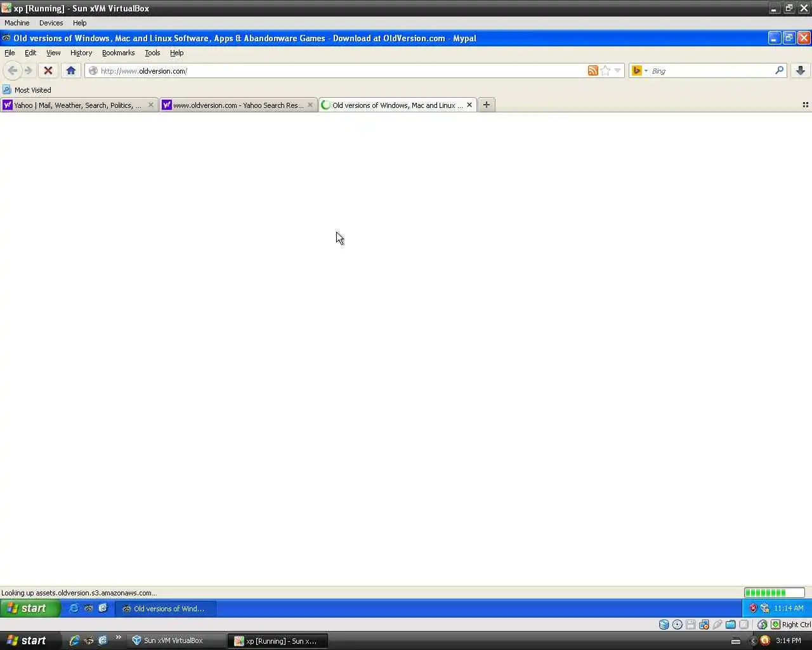
Task: Click VirtualBox network adapter status icon
Action: [x=704, y=625]
